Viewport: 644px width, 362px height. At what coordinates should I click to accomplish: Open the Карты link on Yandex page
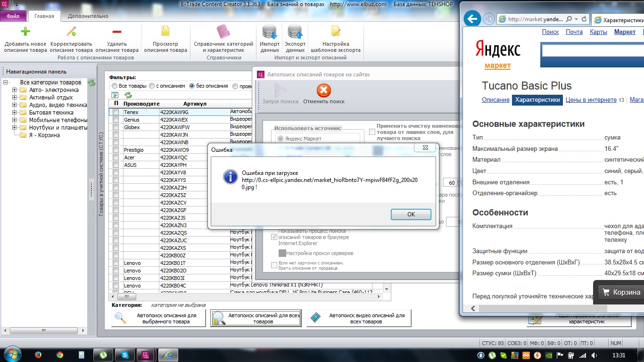point(599,32)
